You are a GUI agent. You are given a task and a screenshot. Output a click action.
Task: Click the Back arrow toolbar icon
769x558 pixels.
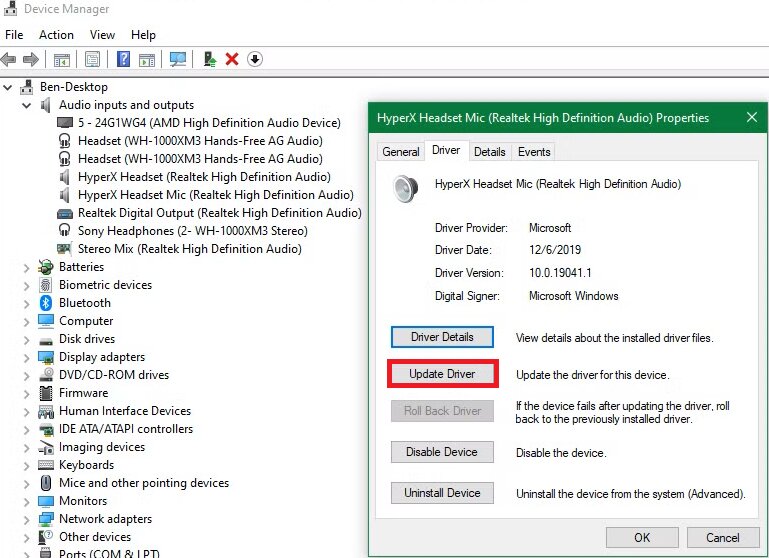(x=9, y=59)
